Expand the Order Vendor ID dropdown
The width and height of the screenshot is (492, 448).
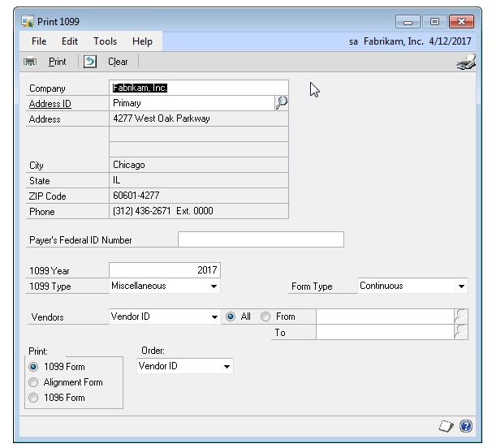pos(227,366)
